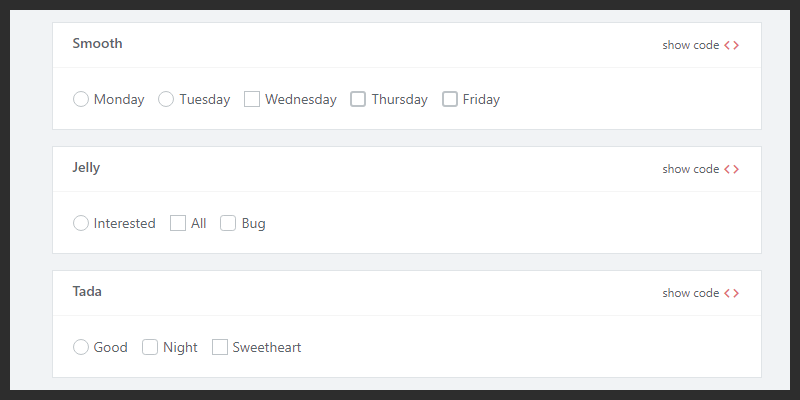
Task: Select the Interested radio option
Action: pos(81,223)
